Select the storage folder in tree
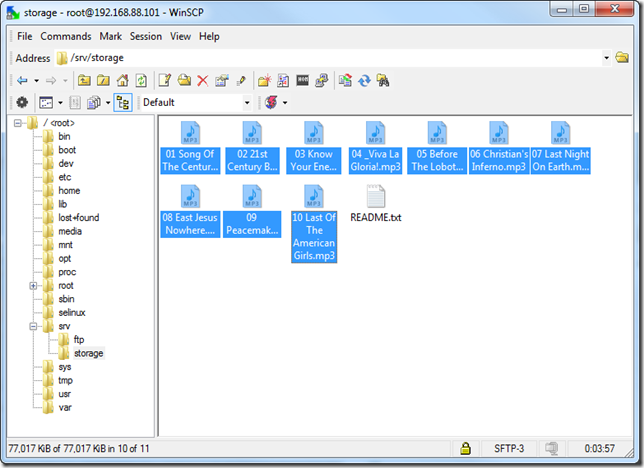644x468 pixels. 88,353
